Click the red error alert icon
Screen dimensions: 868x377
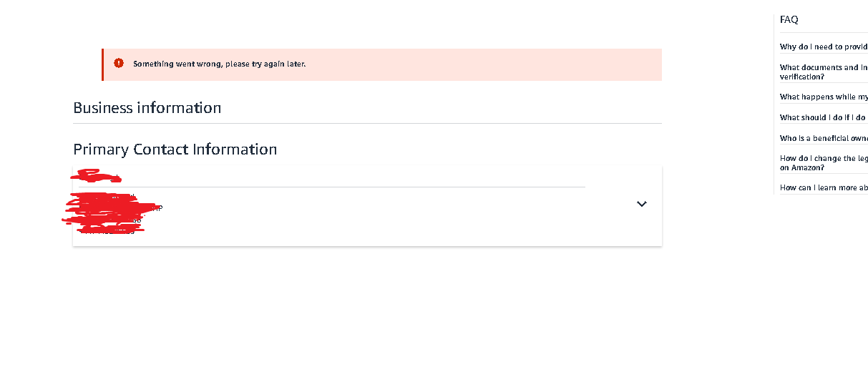click(x=119, y=64)
